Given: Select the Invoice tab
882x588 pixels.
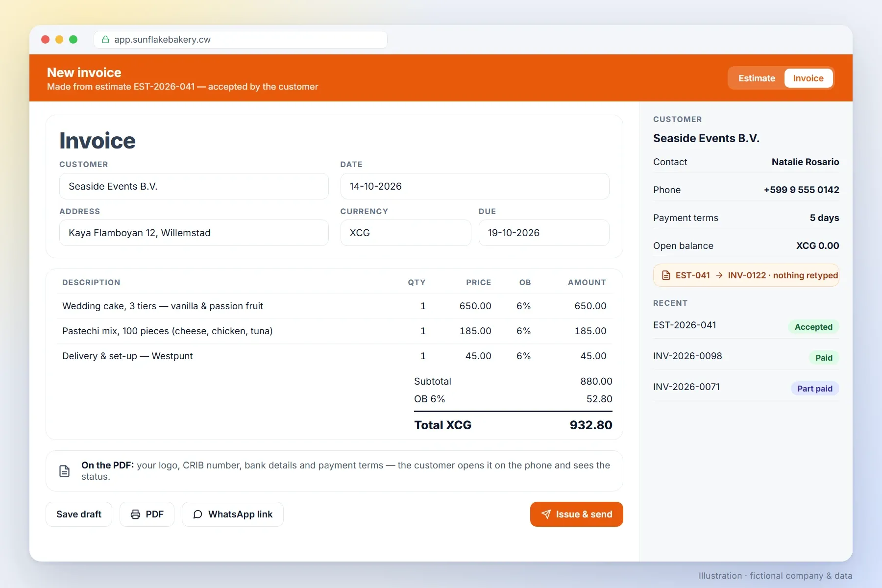Looking at the screenshot, I should coord(808,78).
